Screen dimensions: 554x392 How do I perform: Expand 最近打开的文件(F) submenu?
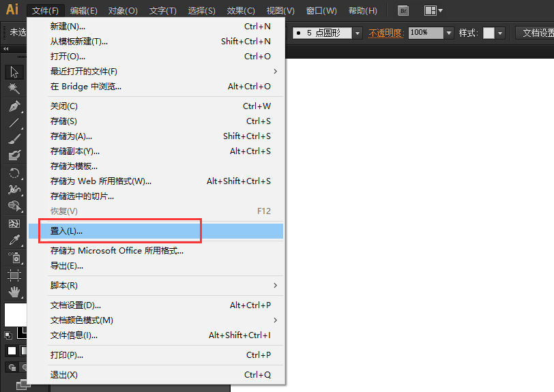click(x=156, y=72)
